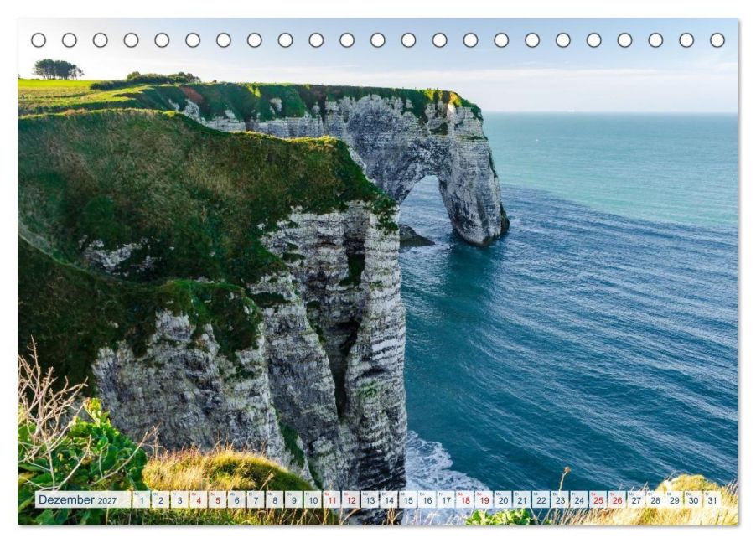
Task: Select red day 25 in the calendar strip
Action: tap(598, 500)
